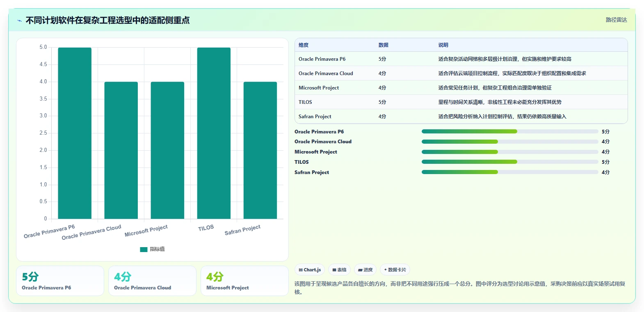Screen dimensions: 644x312
Task: Click the 0.5 y-axis tick label
Action: (x=43, y=202)
